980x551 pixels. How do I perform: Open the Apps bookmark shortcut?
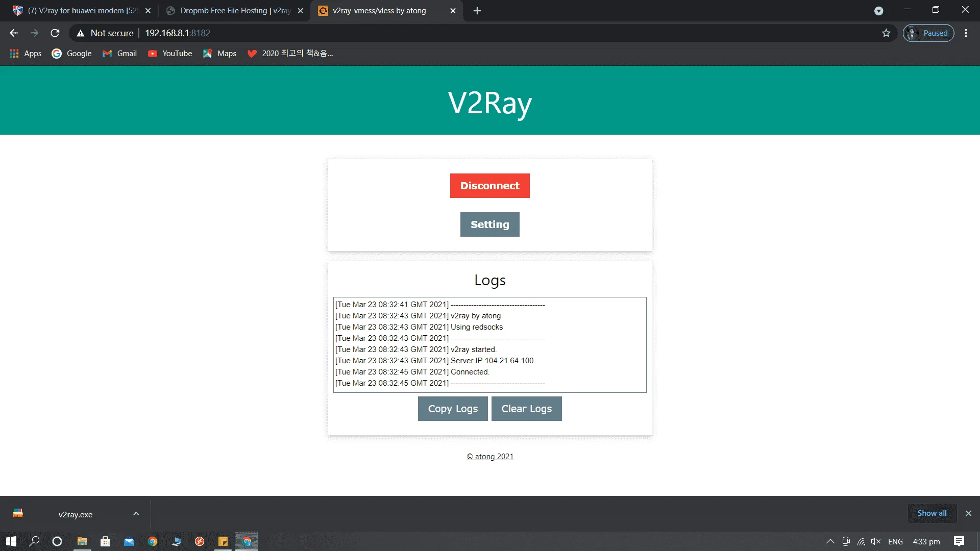click(26, 54)
